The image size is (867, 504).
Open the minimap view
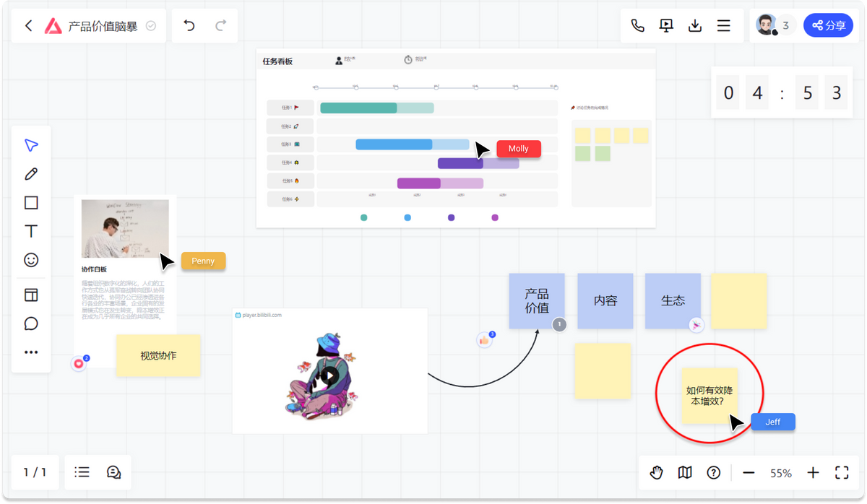coord(685,472)
